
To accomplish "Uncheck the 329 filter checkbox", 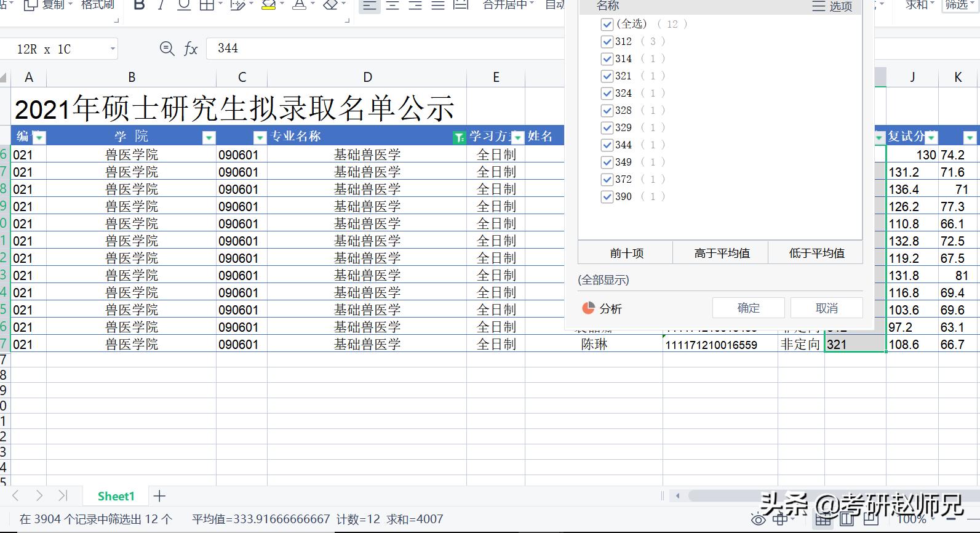I will click(x=607, y=127).
